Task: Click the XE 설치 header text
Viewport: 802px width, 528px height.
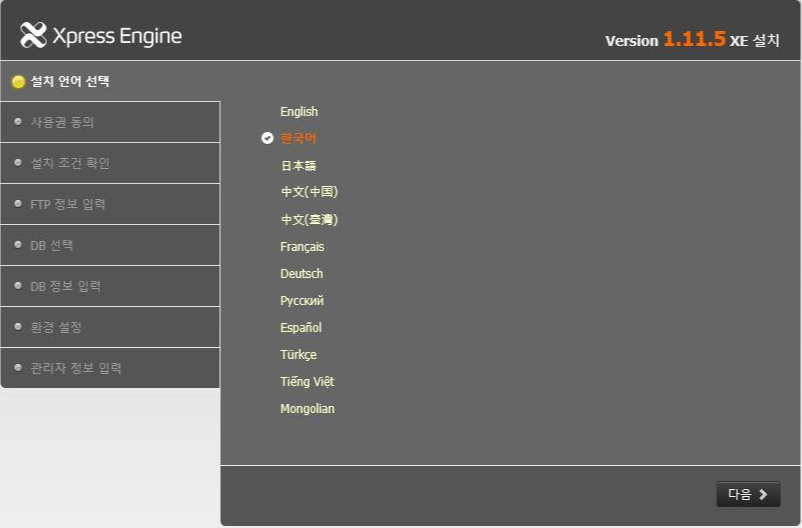Action: (x=754, y=40)
